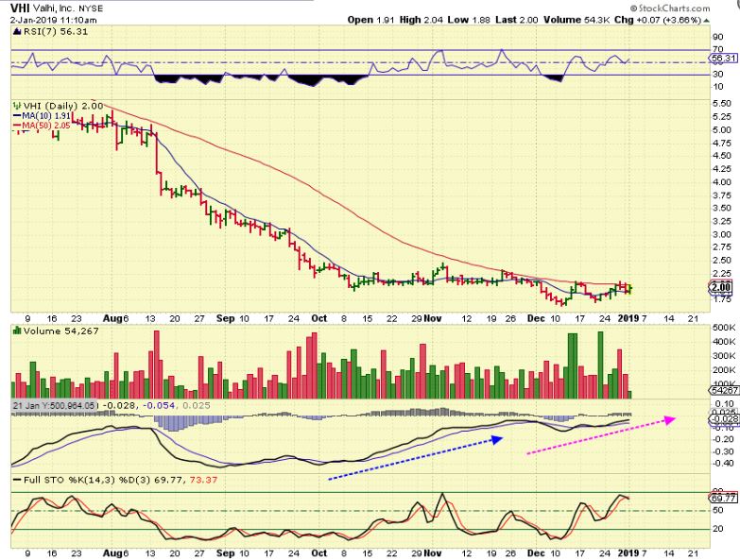Click the 'Valhi, Inc. NYSE' company name
This screenshot has width=740, height=560.
tap(68, 8)
